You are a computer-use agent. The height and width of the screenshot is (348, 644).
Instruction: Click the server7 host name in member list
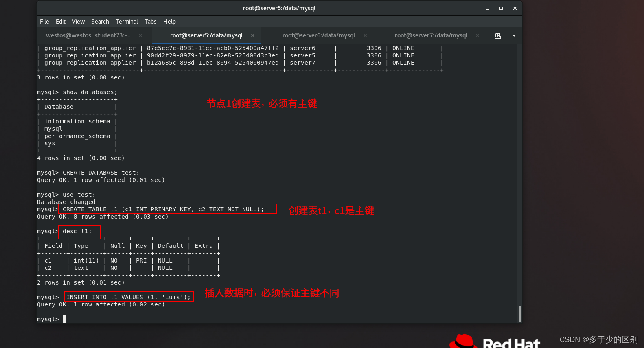coord(302,63)
